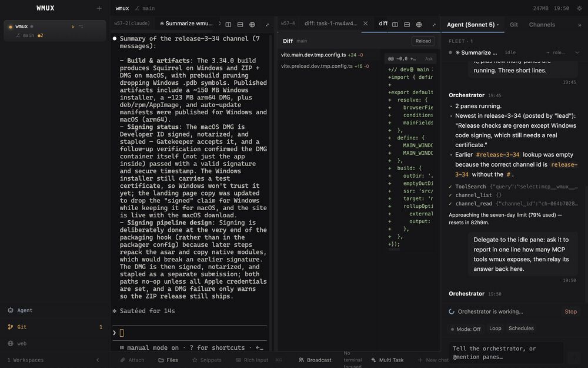Expand the ToolSearch tool call row
This screenshot has height=368, width=588.
click(513, 187)
